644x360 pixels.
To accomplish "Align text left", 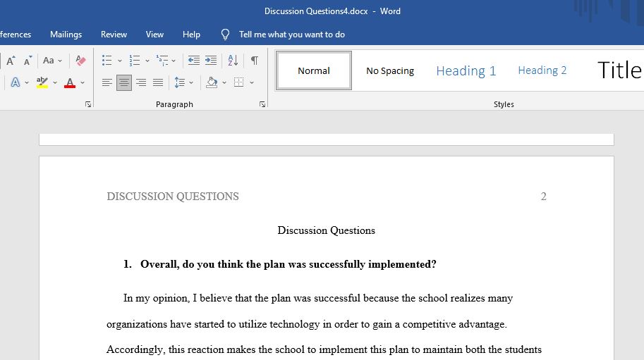I will tap(107, 82).
